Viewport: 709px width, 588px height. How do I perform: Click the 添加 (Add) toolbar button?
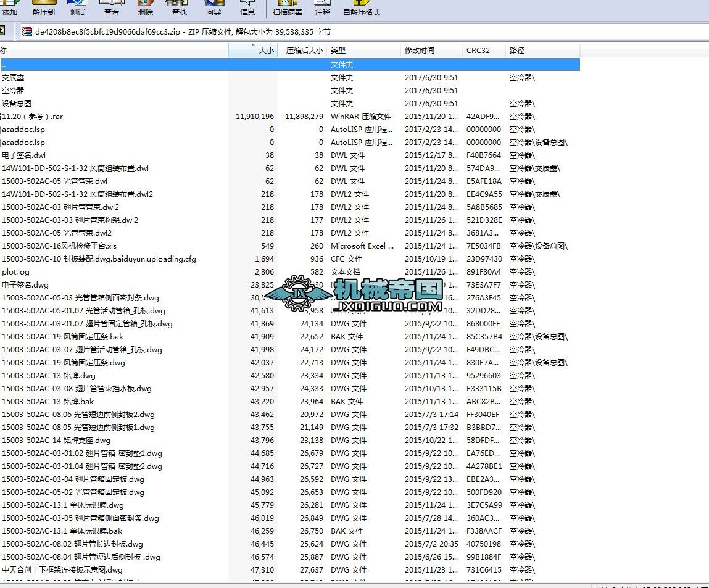[9, 8]
